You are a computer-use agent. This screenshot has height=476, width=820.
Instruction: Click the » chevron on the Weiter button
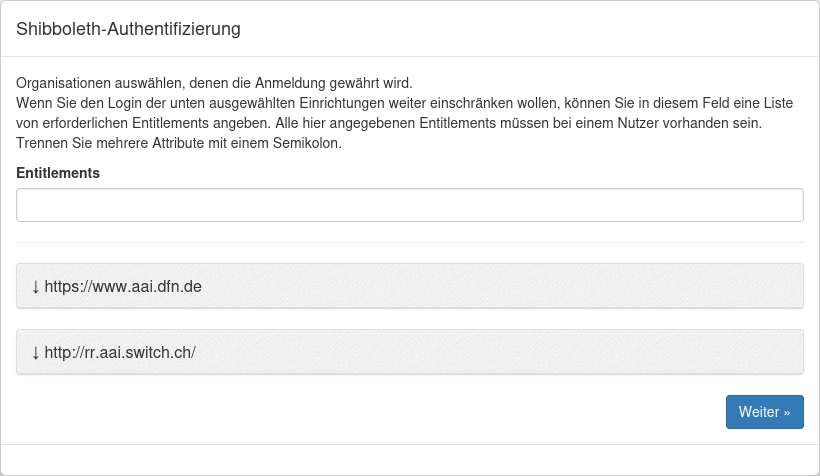(x=787, y=412)
